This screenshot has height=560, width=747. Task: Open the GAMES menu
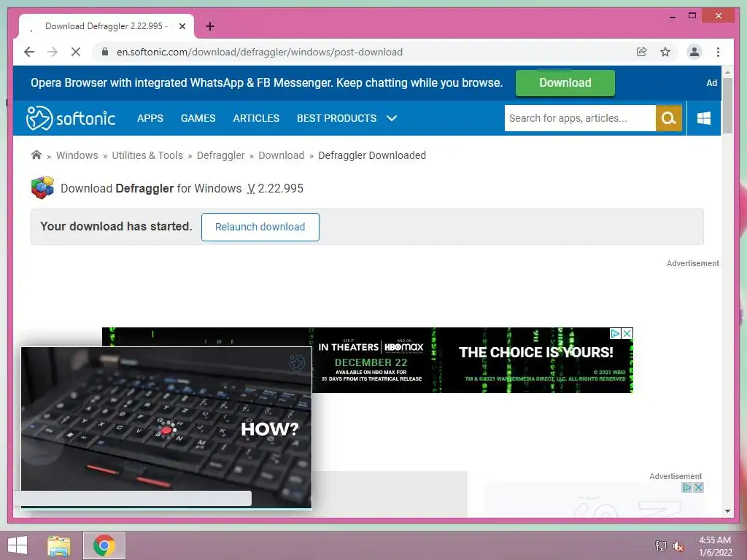pyautogui.click(x=198, y=118)
